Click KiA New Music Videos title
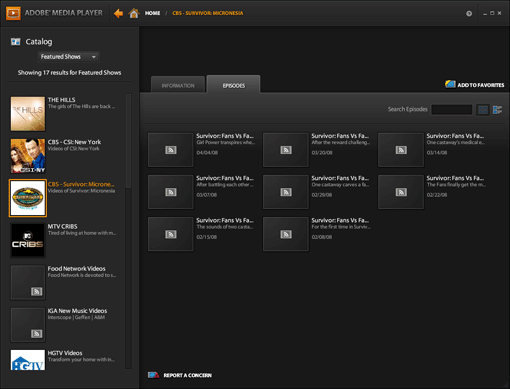Screen dimensions: 510x389 click(77, 311)
